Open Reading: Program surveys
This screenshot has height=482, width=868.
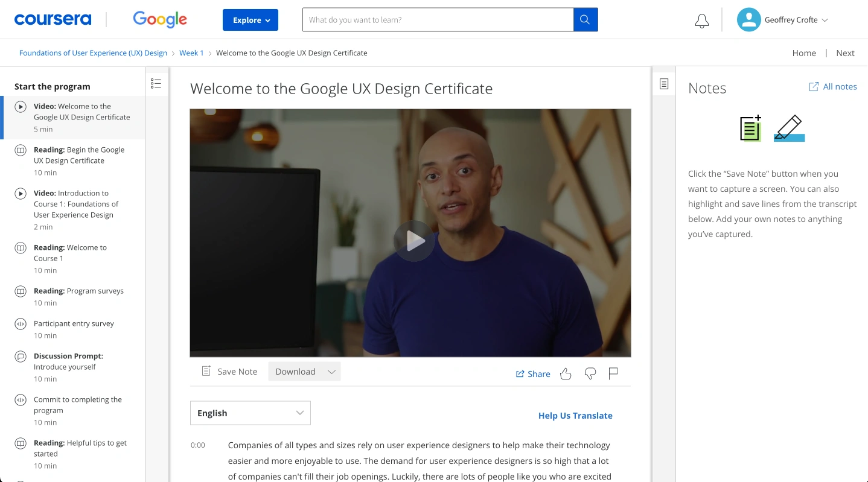coord(72,297)
